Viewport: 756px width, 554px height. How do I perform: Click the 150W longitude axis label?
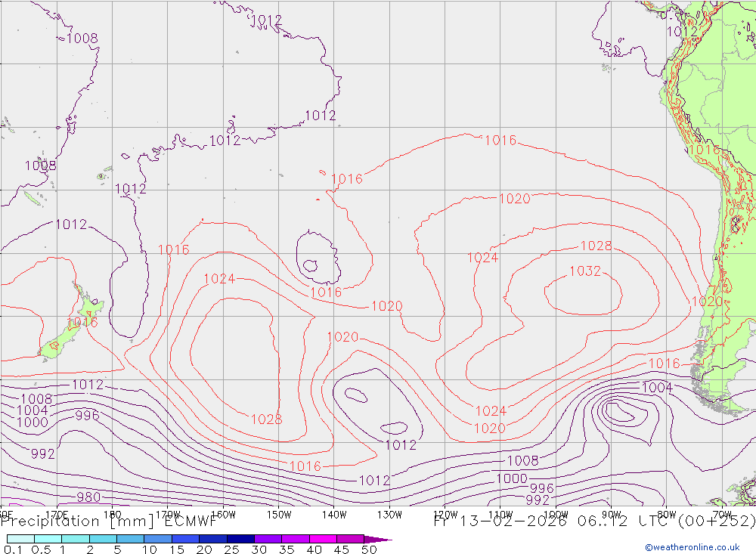coord(279,515)
